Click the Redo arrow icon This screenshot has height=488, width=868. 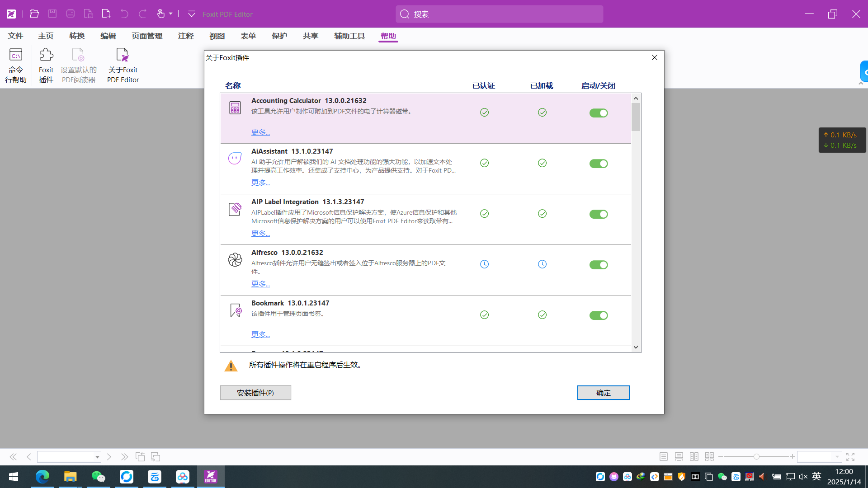tap(142, 14)
